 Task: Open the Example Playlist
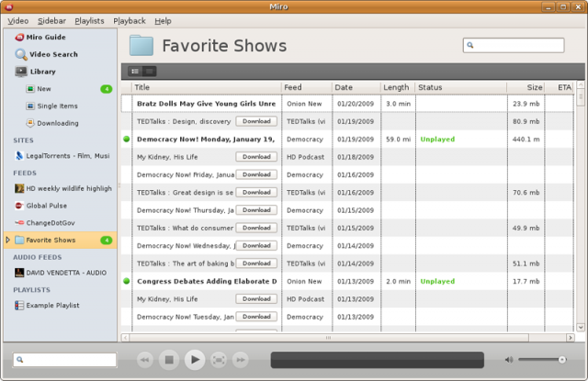click(47, 306)
